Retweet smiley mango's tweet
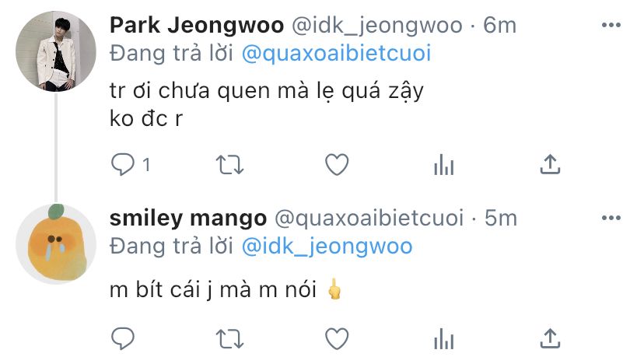 [230, 339]
